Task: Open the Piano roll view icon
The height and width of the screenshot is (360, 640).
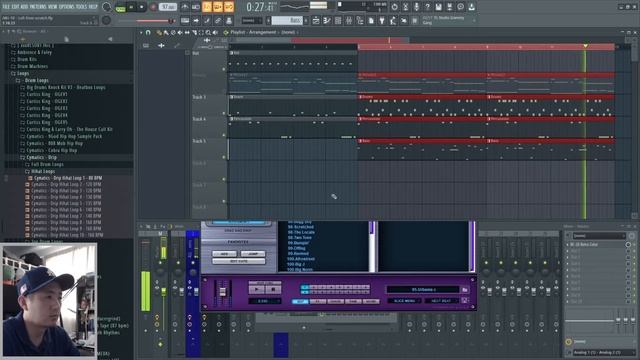Action: [x=327, y=20]
